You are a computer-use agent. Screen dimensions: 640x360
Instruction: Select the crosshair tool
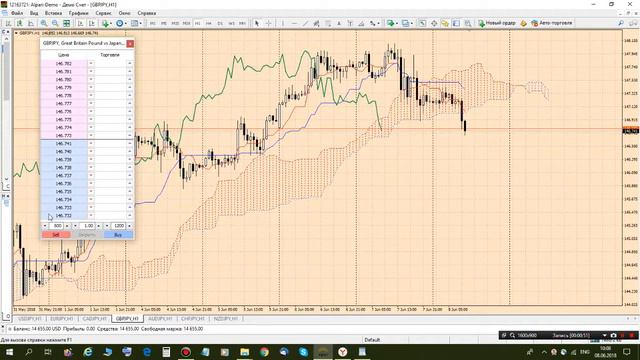pyautogui.click(x=269, y=23)
